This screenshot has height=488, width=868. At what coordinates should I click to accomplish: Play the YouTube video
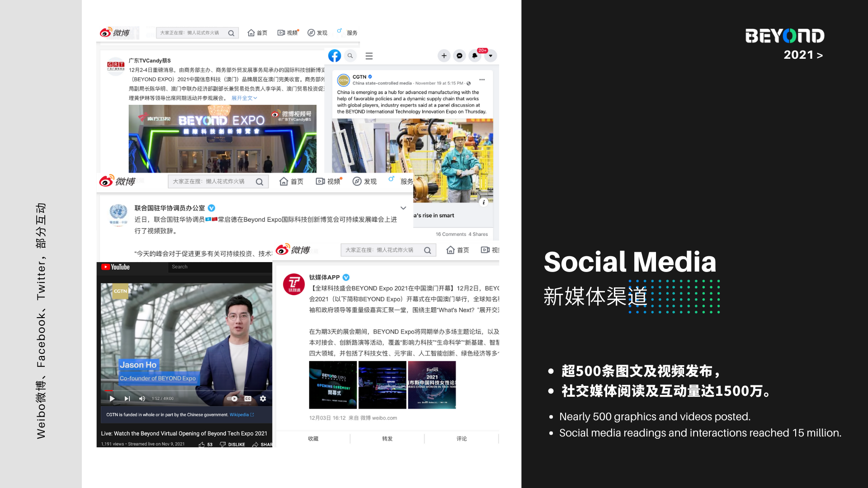(x=112, y=399)
